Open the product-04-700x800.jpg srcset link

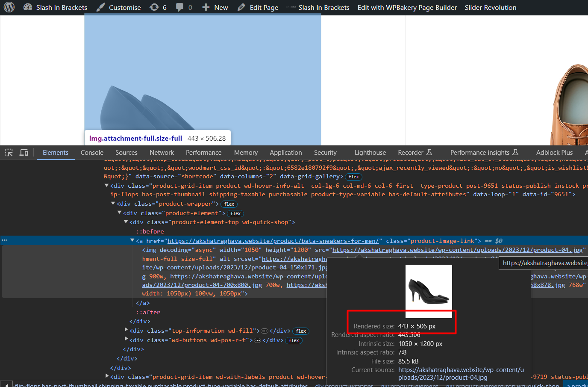(x=202, y=285)
